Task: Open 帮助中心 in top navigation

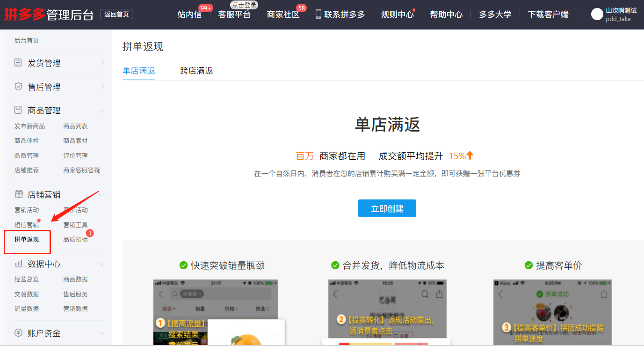Action: 446,15
